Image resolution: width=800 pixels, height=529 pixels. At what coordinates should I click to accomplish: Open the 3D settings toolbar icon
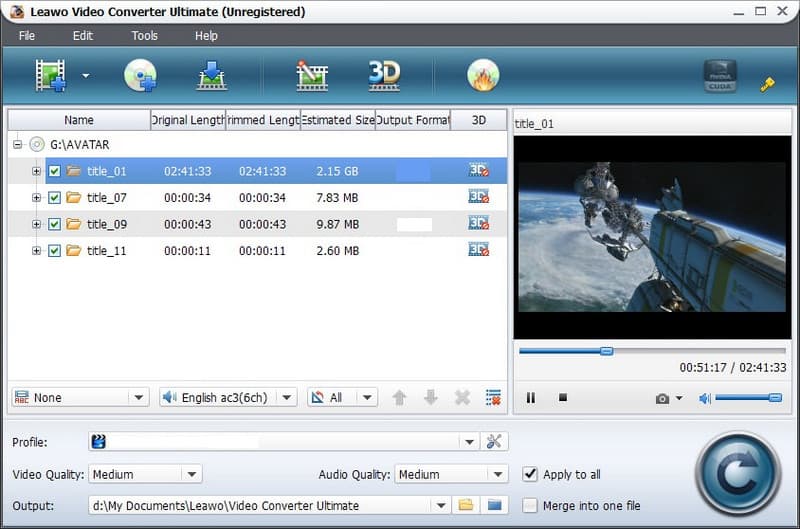(384, 76)
